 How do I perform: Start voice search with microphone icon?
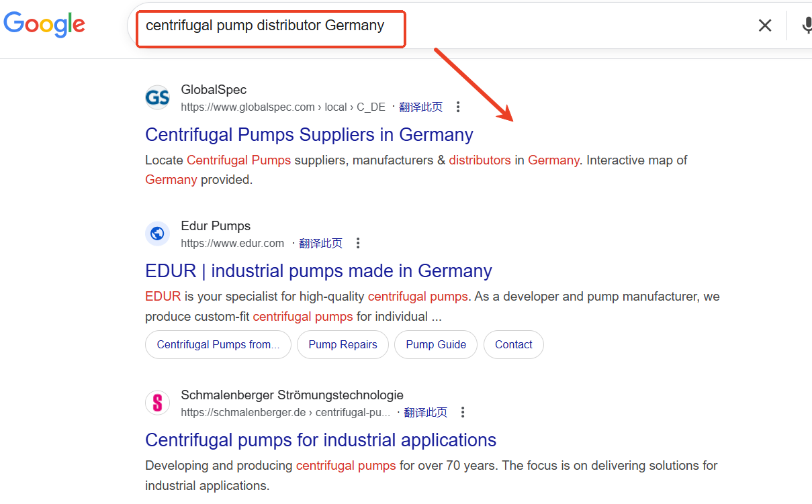tap(806, 26)
